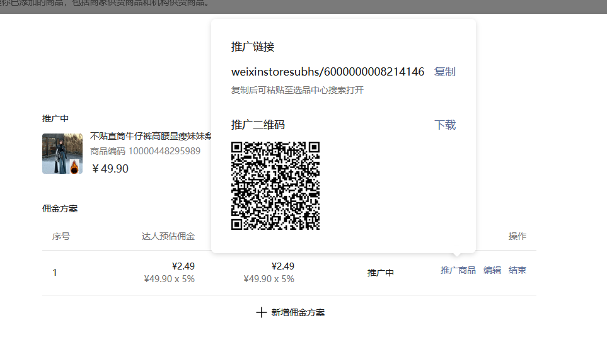The image size is (607, 364).
Task: Click the 推广二维码 heading in the popup
Action: [258, 125]
